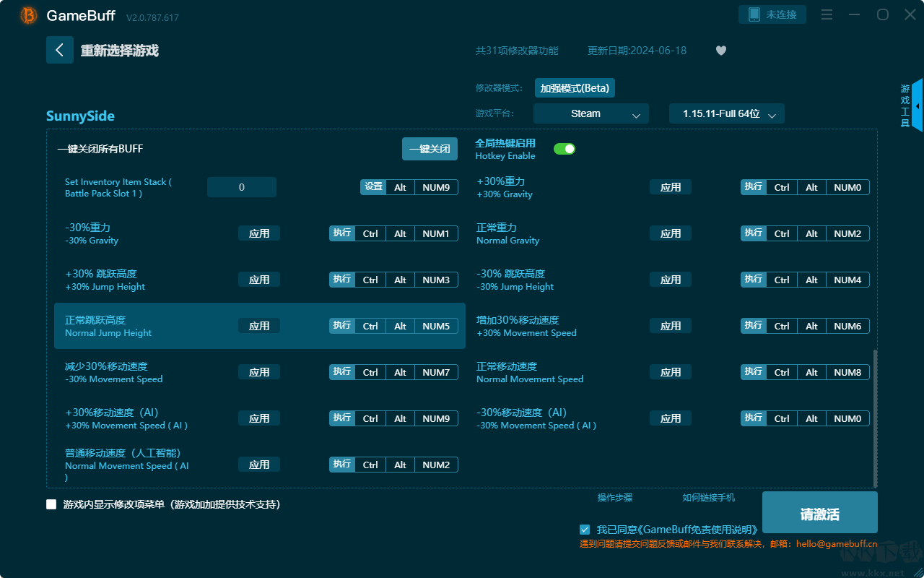Open the 1.15.11-Full 64位 version dropdown

727,113
